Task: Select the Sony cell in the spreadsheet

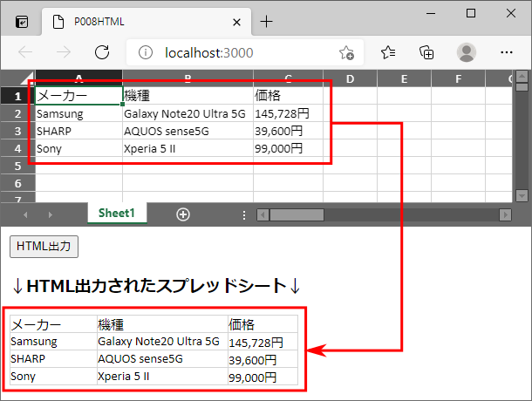Action: 78,148
